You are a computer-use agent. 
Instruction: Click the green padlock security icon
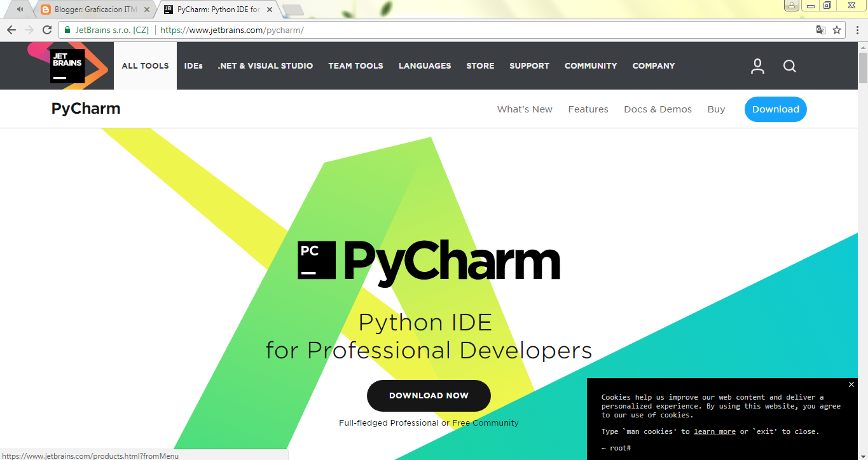tap(67, 30)
